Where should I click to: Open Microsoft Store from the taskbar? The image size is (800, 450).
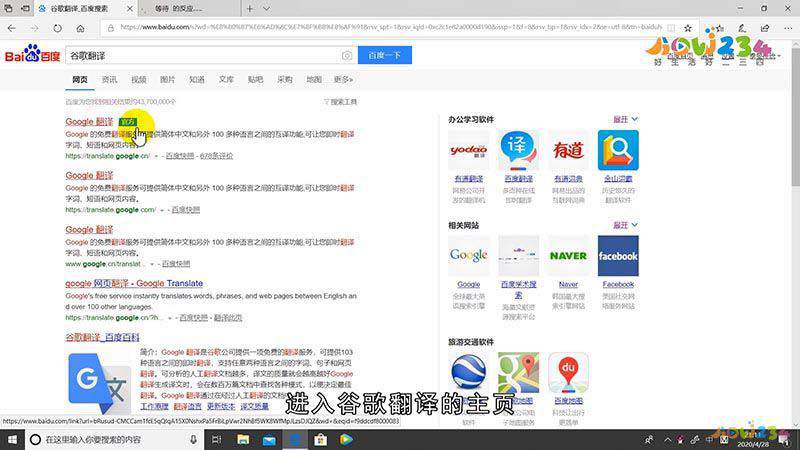(x=320, y=440)
